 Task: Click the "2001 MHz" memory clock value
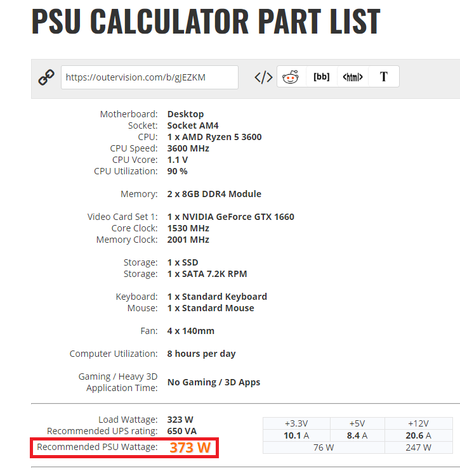point(188,240)
